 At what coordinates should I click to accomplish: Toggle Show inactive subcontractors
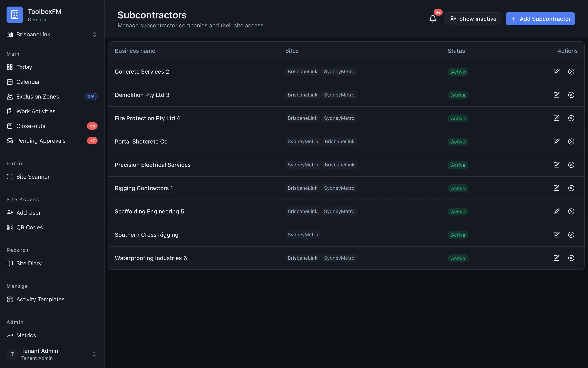point(473,19)
